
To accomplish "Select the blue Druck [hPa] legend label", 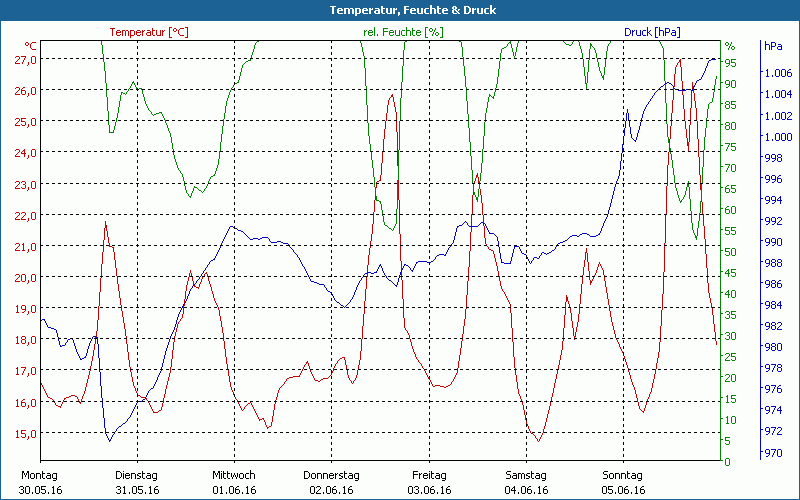I will click(x=653, y=32).
